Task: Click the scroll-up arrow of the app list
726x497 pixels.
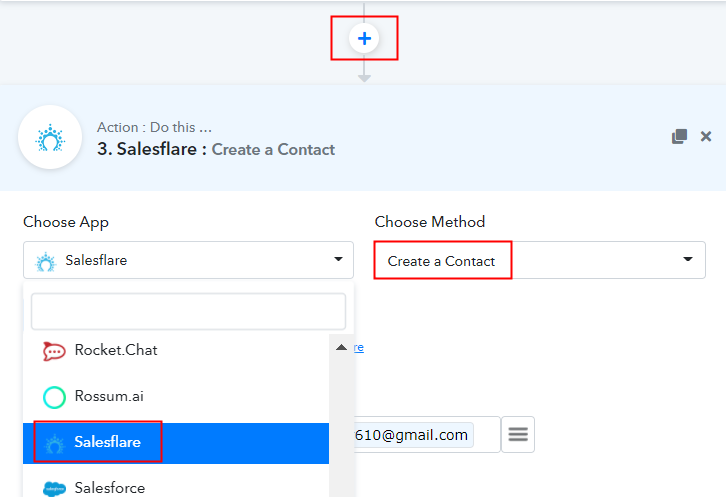Action: (x=341, y=347)
